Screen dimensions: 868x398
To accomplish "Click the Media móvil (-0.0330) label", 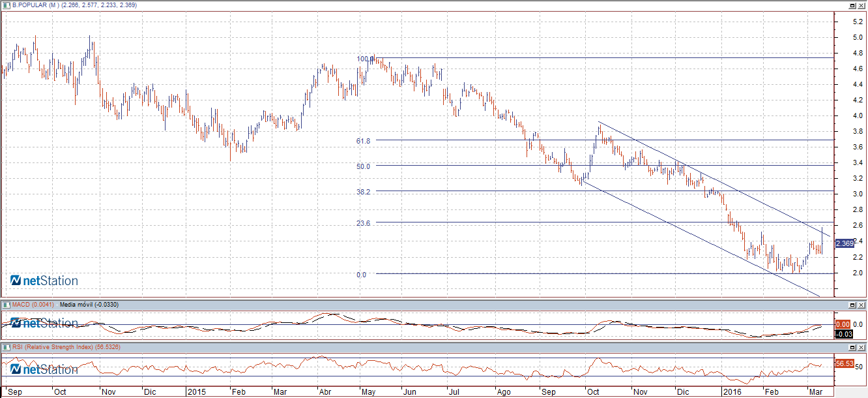I will [x=85, y=305].
